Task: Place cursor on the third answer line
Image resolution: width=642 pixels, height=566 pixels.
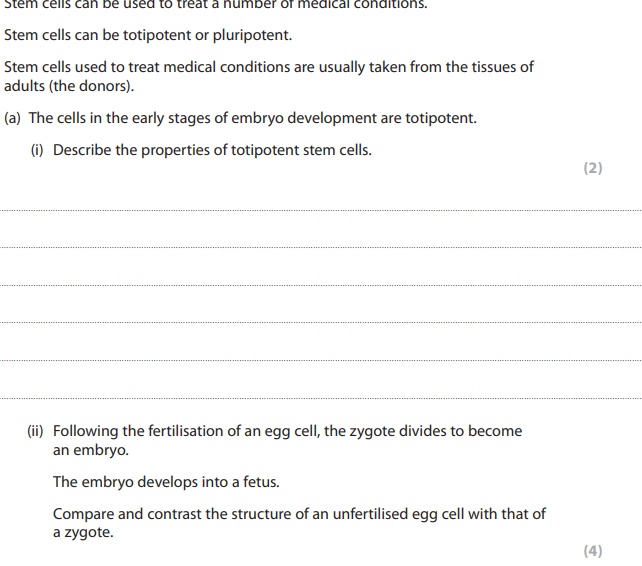Action: [320, 285]
